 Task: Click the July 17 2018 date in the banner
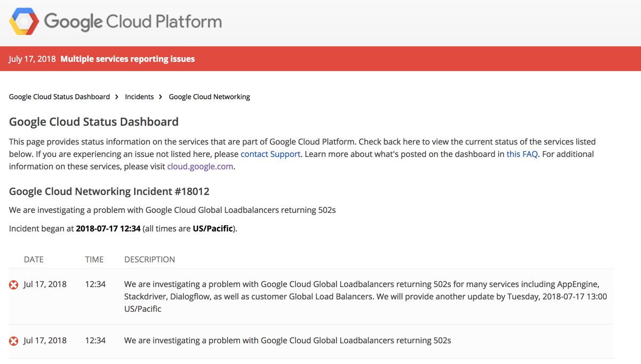32,59
